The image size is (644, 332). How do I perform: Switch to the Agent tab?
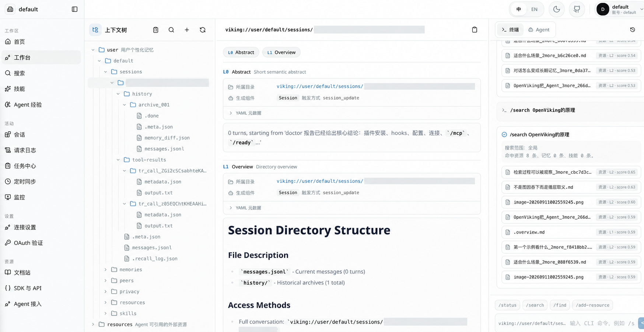539,30
